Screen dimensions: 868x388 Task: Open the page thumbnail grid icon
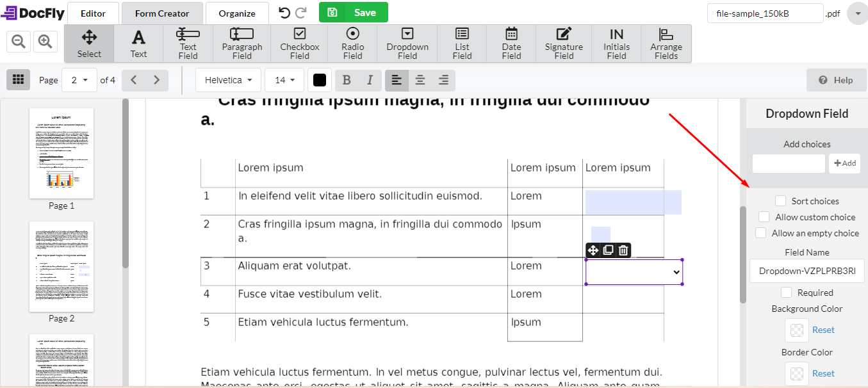18,79
